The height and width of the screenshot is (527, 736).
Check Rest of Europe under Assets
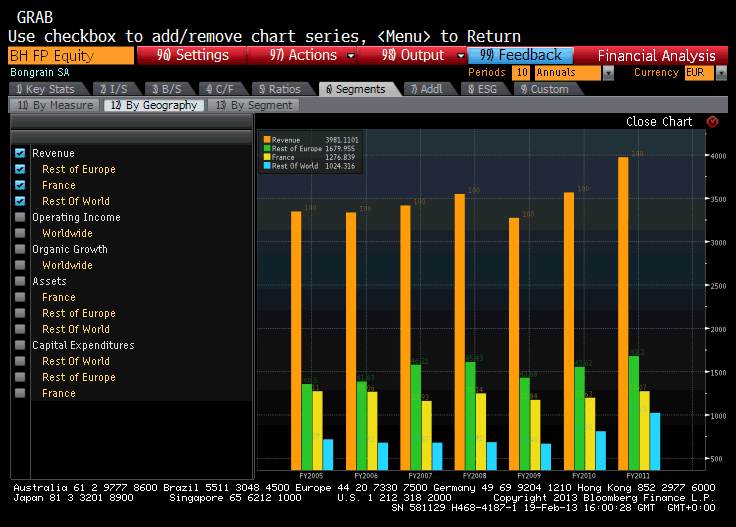point(20,313)
